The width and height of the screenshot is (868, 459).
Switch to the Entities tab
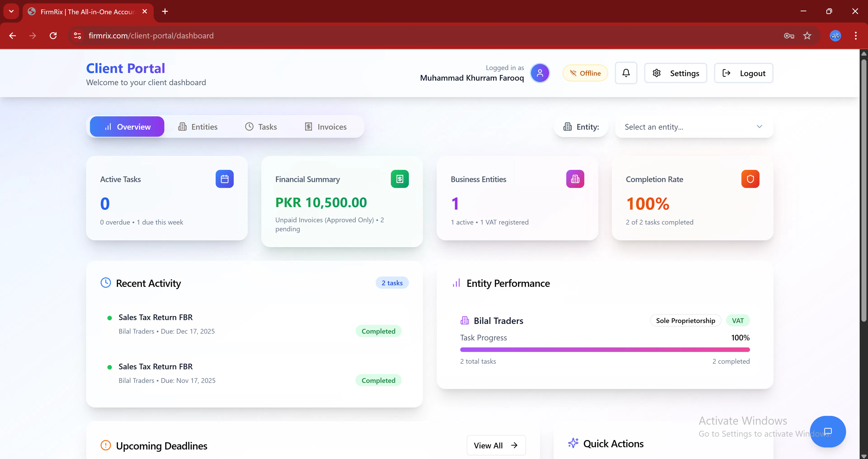pos(198,127)
